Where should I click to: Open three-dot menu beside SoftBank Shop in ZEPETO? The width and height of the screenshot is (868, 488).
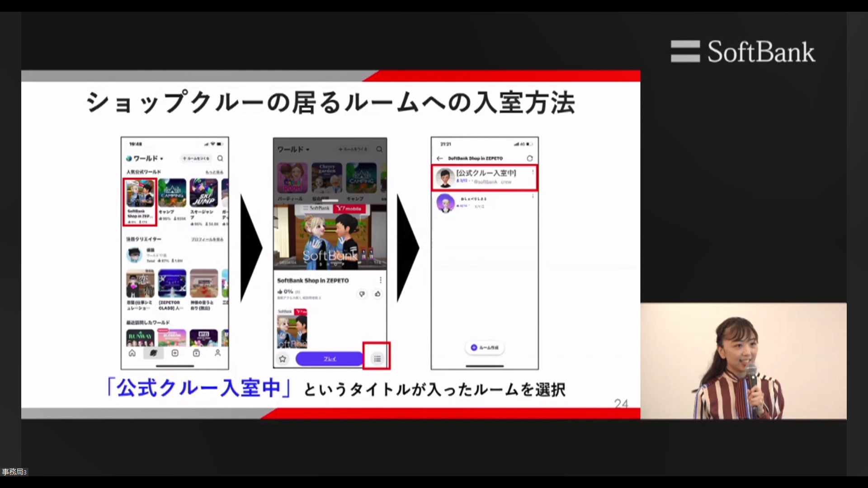(x=381, y=280)
